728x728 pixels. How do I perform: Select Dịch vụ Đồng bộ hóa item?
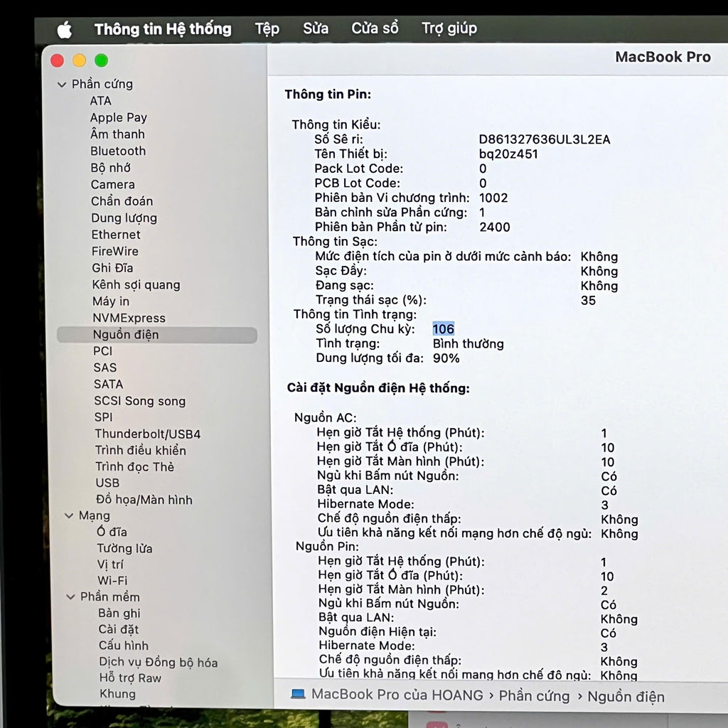pyautogui.click(x=159, y=662)
